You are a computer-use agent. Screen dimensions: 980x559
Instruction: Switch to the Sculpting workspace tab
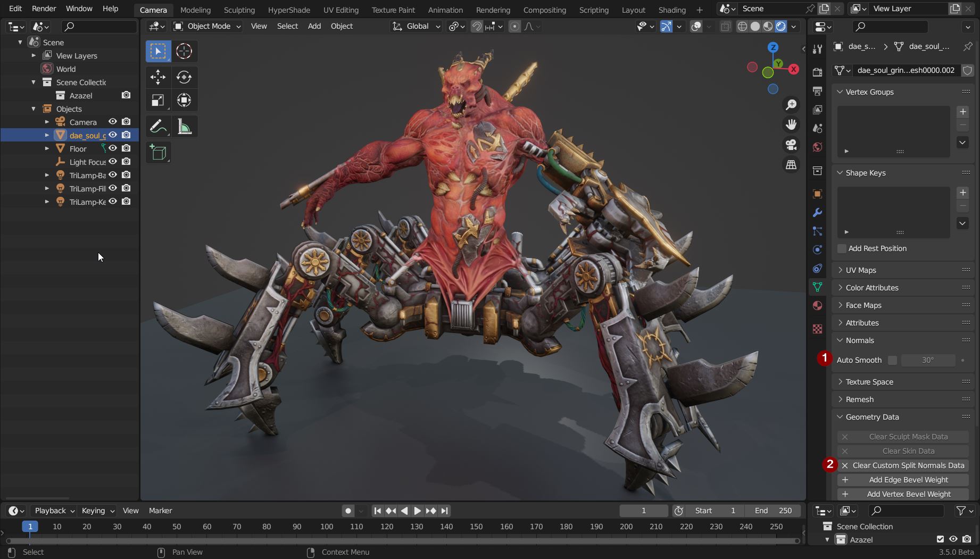tap(239, 10)
